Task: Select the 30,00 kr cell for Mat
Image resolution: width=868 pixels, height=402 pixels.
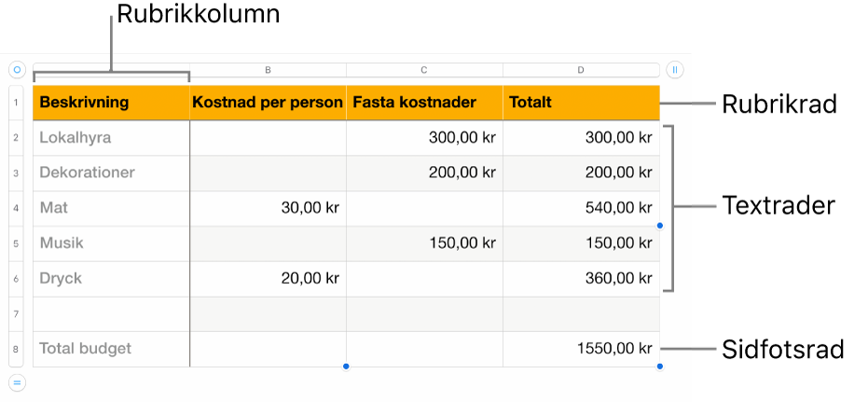Action: pyautogui.click(x=268, y=208)
